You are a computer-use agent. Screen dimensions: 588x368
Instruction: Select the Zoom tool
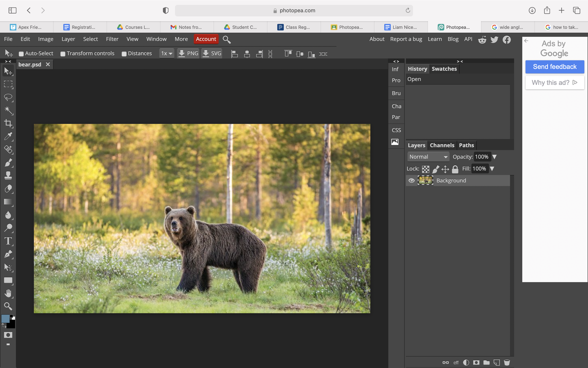[x=8, y=306]
